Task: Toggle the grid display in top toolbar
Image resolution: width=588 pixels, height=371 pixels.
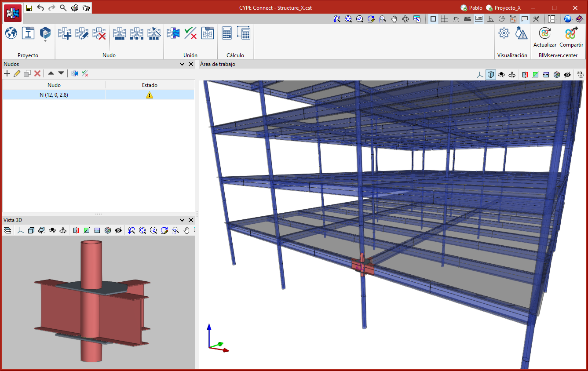Action: coord(445,19)
